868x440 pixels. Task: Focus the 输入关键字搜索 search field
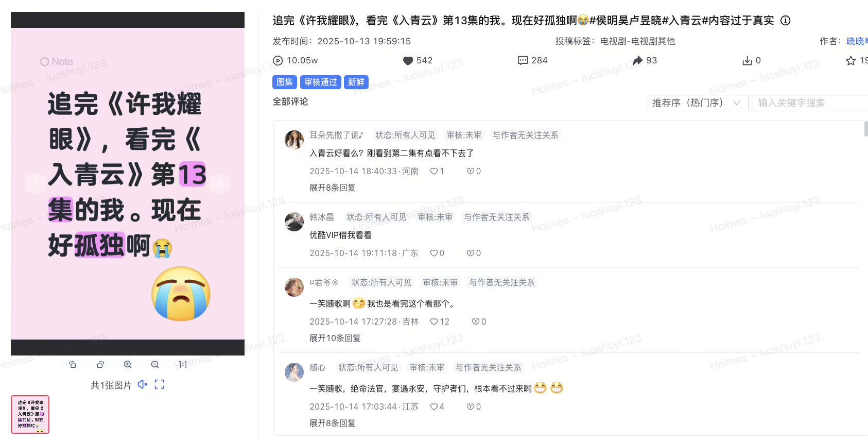point(810,103)
